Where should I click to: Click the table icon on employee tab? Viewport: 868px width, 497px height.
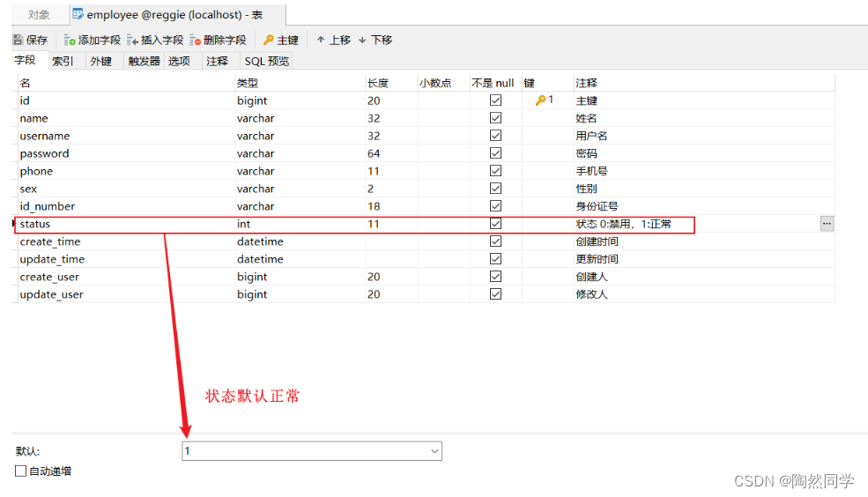[78, 14]
